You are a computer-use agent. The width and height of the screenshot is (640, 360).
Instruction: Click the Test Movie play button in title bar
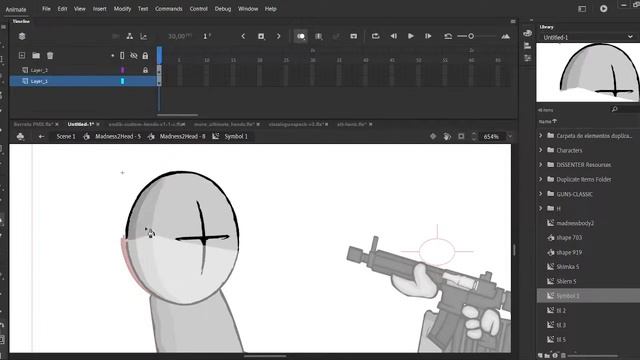coord(603,9)
